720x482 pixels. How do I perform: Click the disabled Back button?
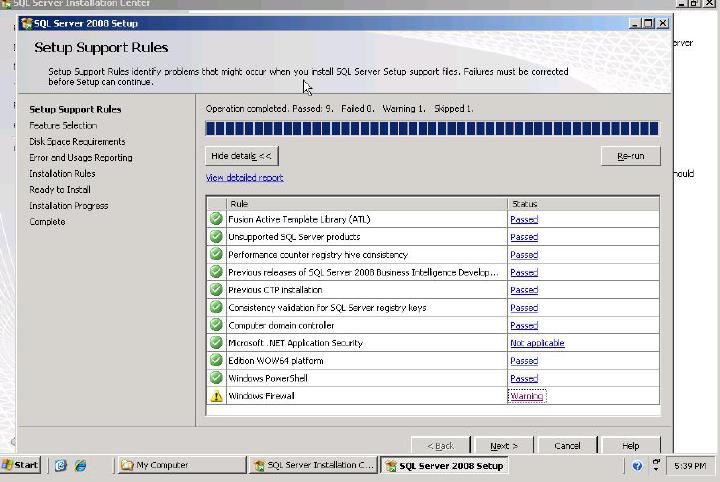pyautogui.click(x=440, y=446)
